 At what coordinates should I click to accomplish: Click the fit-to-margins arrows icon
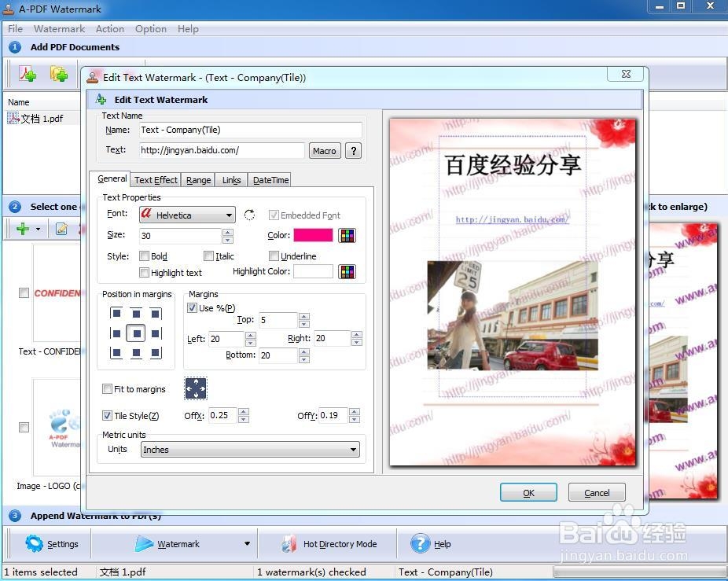[196, 388]
